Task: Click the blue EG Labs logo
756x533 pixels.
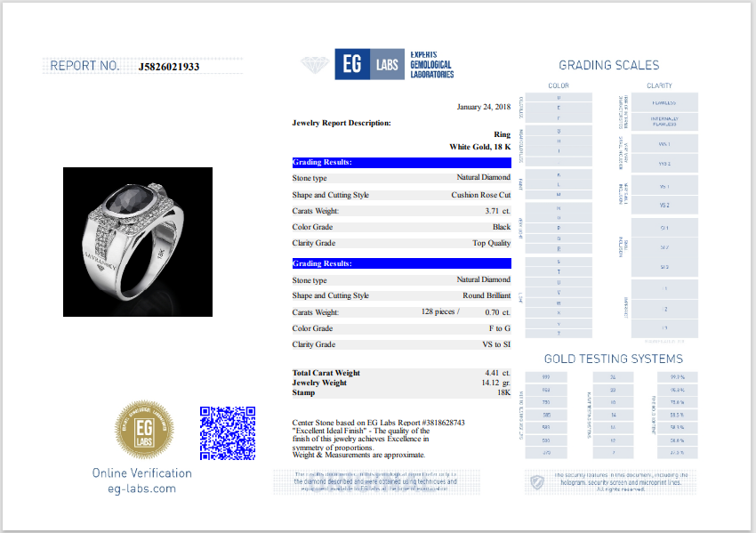Action: (369, 64)
